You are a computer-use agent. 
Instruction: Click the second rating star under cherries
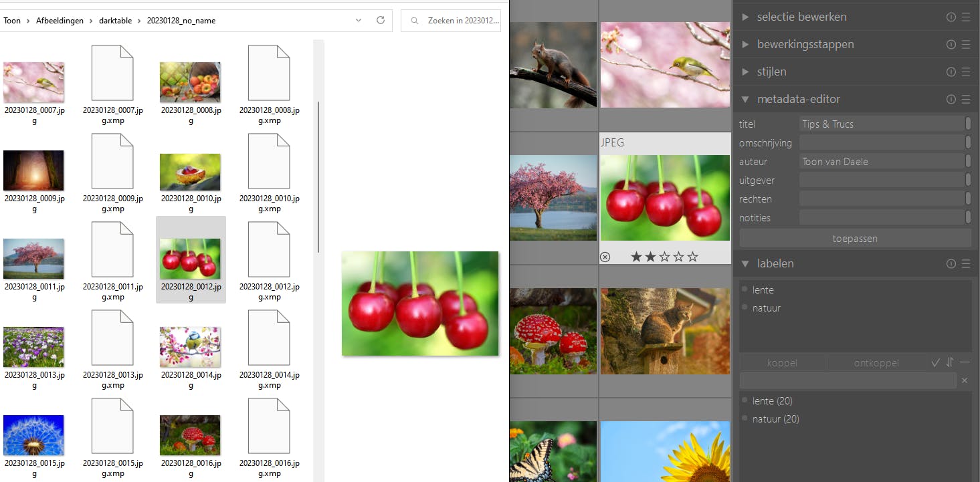pyautogui.click(x=651, y=257)
